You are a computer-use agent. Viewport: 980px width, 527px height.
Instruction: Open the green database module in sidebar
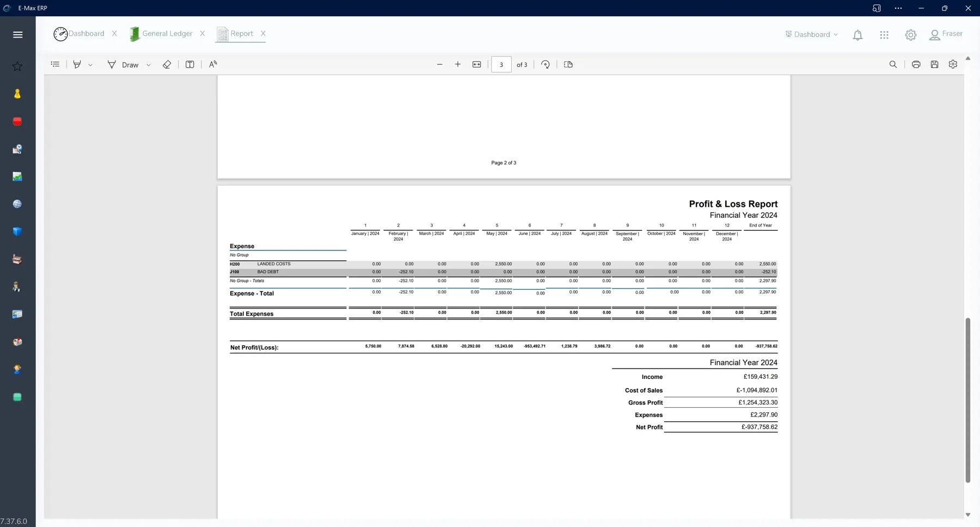tap(17, 397)
